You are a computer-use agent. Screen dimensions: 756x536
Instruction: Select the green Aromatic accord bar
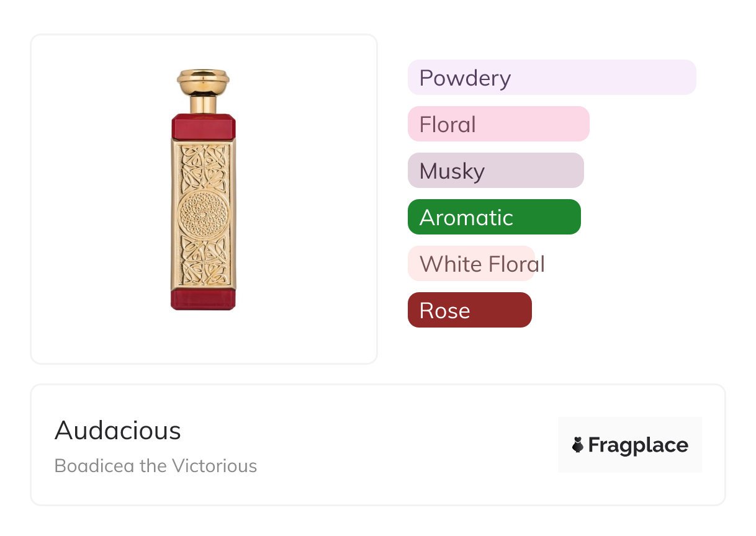[x=494, y=217]
